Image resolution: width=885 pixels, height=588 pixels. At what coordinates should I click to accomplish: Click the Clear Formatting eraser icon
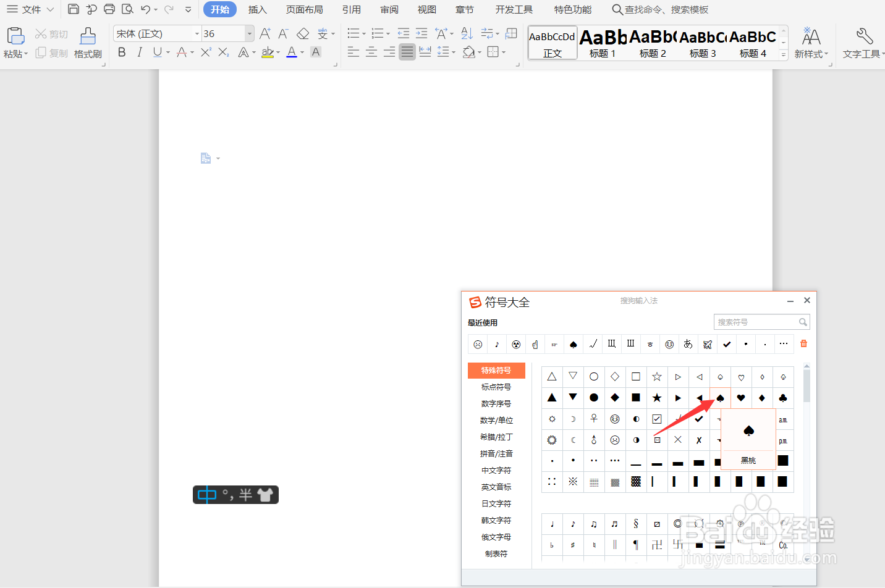(303, 33)
